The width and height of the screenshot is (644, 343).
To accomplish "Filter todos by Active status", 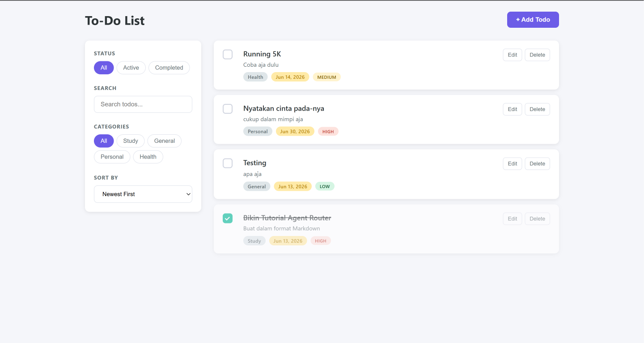I will coord(131,68).
